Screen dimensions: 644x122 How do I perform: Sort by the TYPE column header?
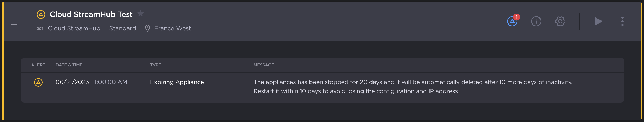point(156,65)
